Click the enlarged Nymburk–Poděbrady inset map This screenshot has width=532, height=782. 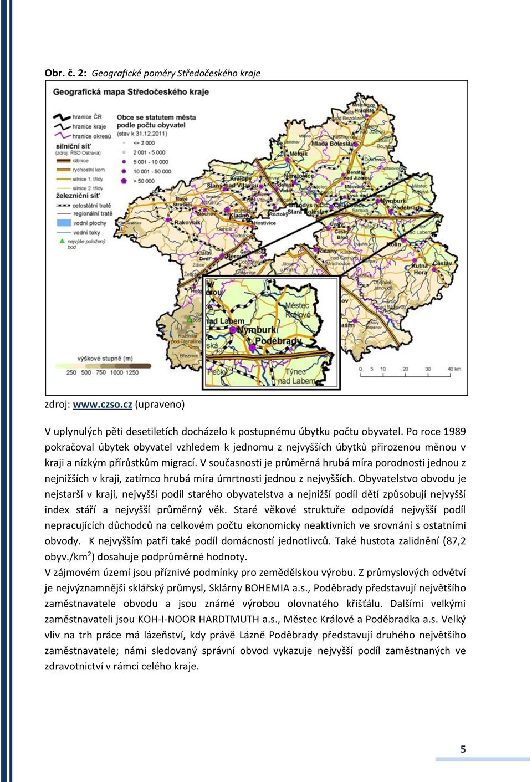272,333
